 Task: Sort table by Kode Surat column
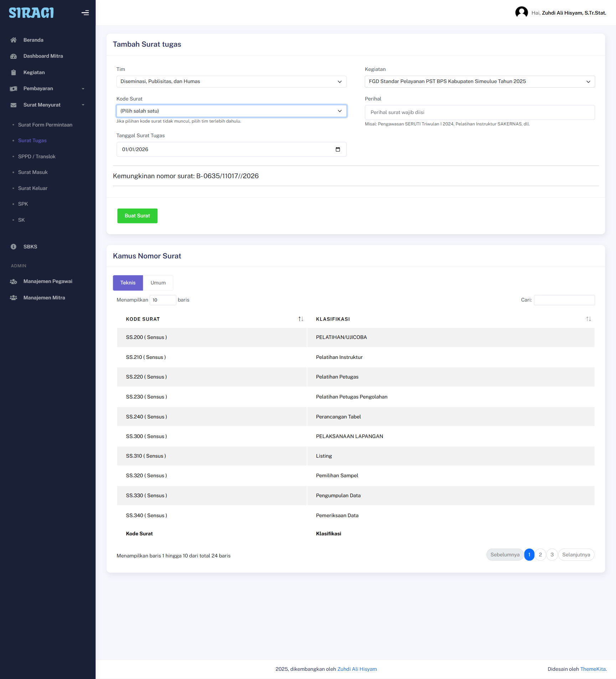[x=301, y=319]
